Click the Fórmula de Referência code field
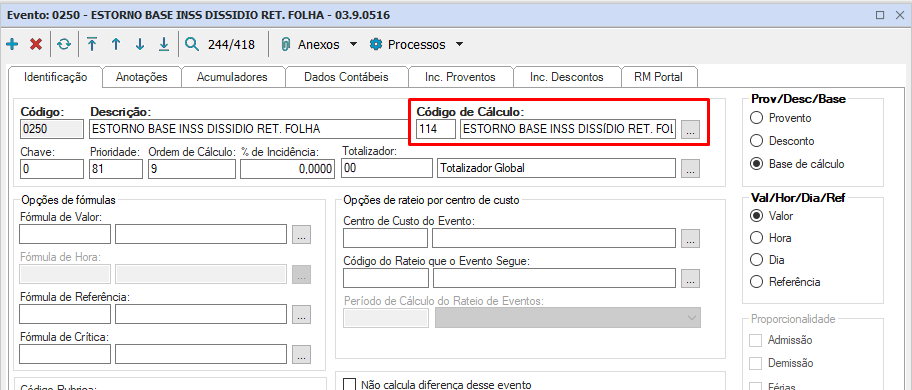Image resolution: width=912 pixels, height=390 pixels. (65, 314)
